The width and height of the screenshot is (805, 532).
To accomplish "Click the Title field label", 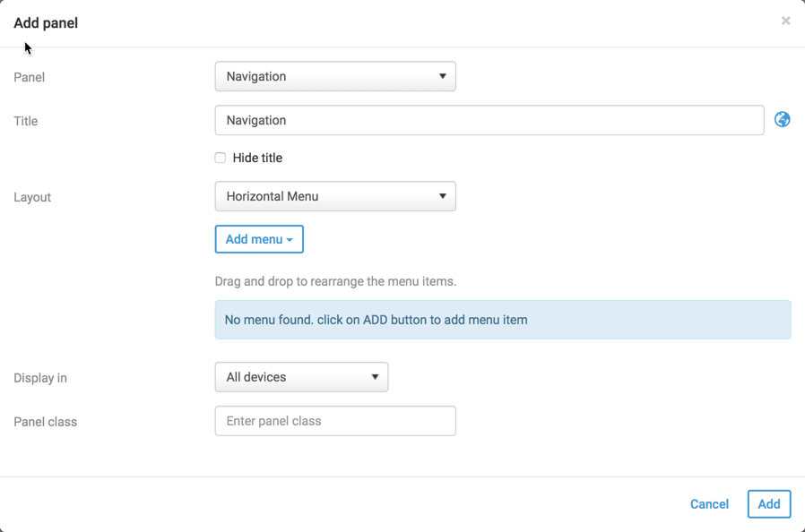I will tap(26, 122).
